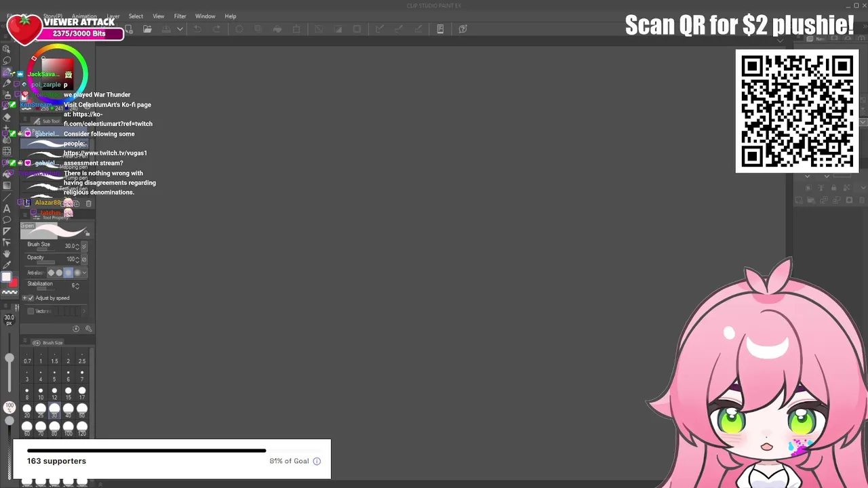Select the Balloon tool

[7, 220]
